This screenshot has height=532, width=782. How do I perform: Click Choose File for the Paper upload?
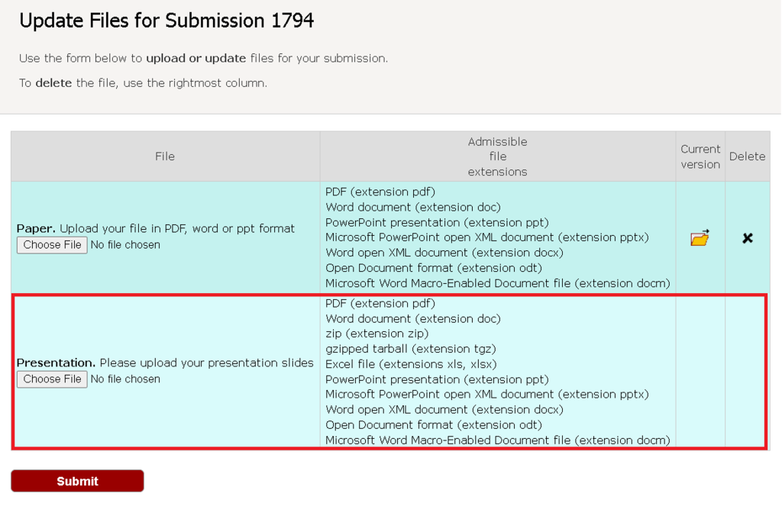point(52,245)
